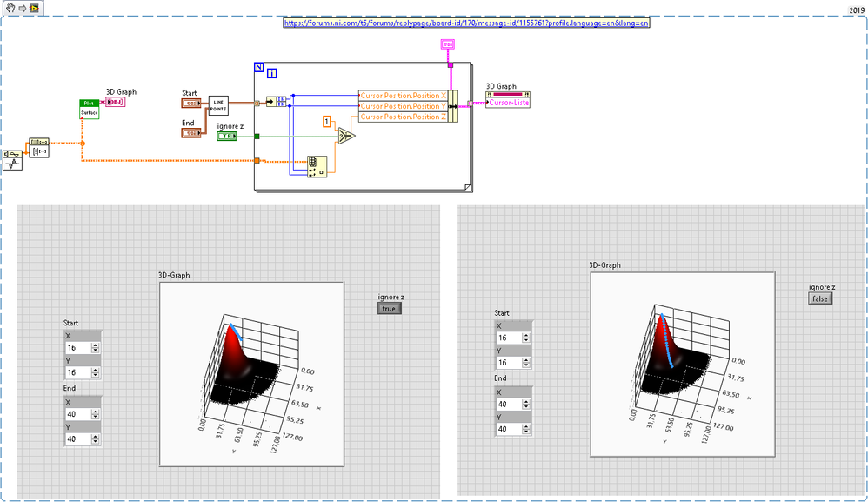Select the End cluster terminal in diagram
The image size is (868, 502).
(191, 133)
